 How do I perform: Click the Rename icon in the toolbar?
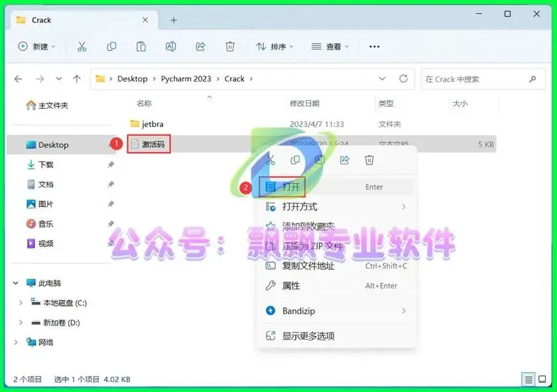click(170, 46)
